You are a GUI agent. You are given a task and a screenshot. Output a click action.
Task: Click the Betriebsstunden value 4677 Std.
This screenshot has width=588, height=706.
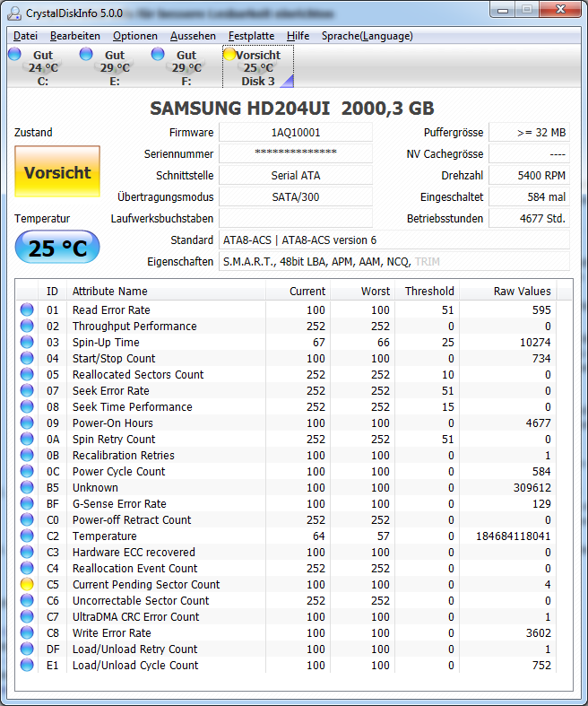pos(529,218)
